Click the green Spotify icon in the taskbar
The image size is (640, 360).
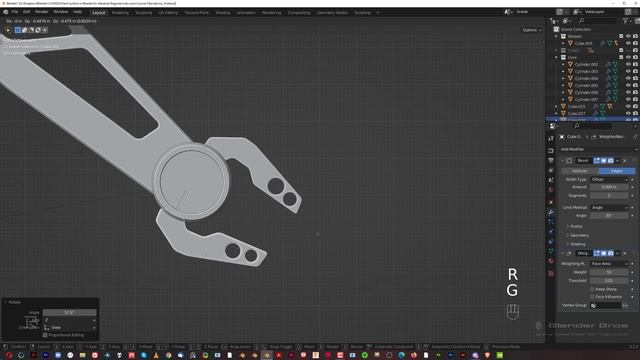coord(365,355)
